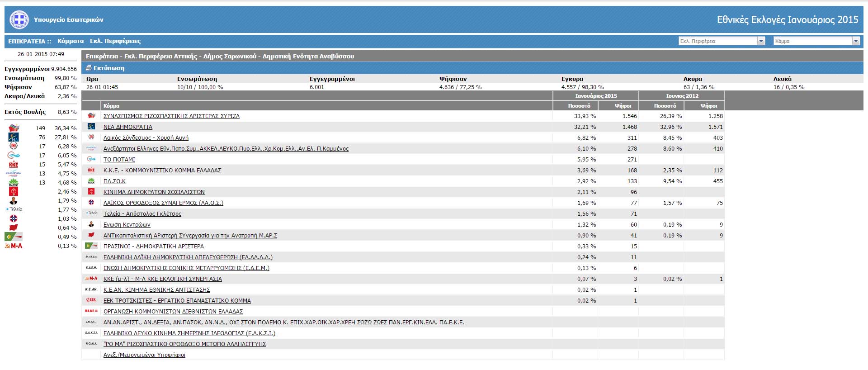Image resolution: width=868 pixels, height=370 pixels.
Task: Go to Επικράτεια breadcrumb link
Action: 102,57
